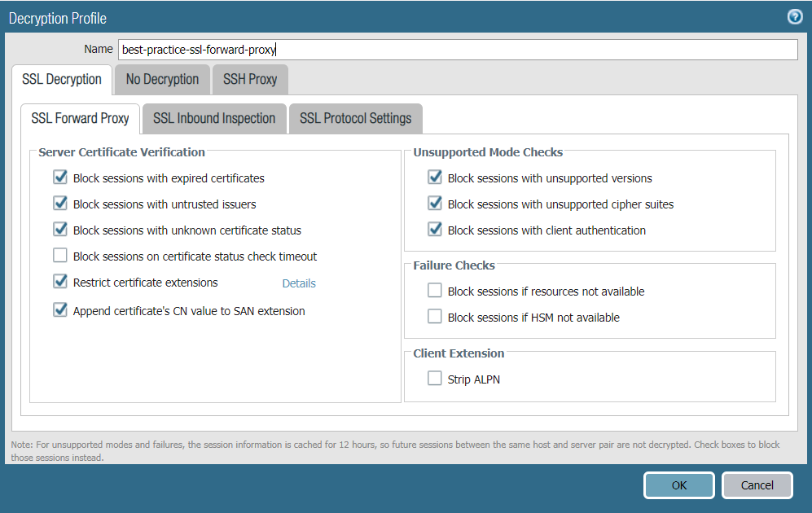Toggle Block sessions with unsupported cipher suites
Screen dimensions: 812x513
(x=435, y=204)
